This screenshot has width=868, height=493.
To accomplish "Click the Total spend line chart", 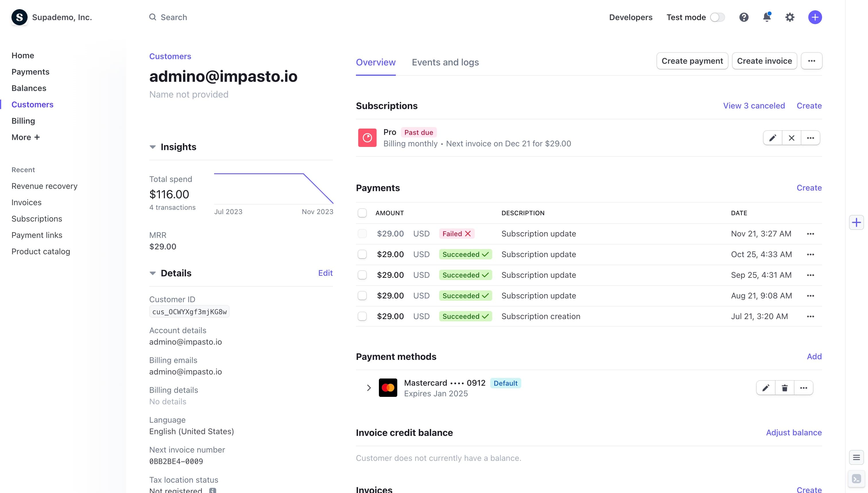I will coord(274,188).
